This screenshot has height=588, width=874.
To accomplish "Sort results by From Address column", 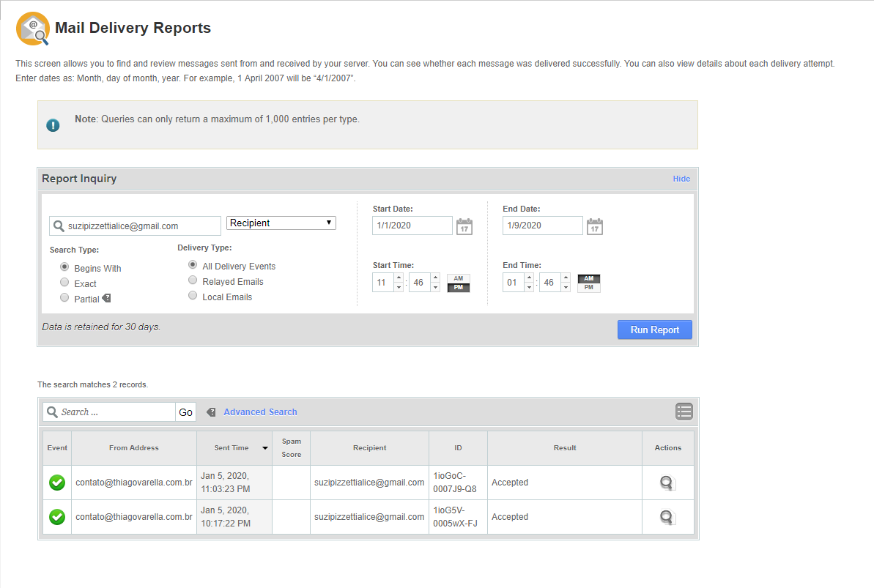I will pos(133,447).
